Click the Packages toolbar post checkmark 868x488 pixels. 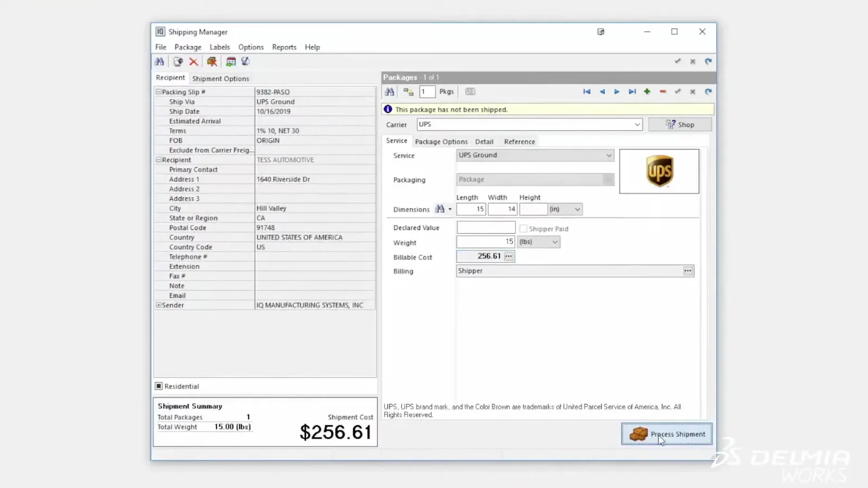(678, 92)
